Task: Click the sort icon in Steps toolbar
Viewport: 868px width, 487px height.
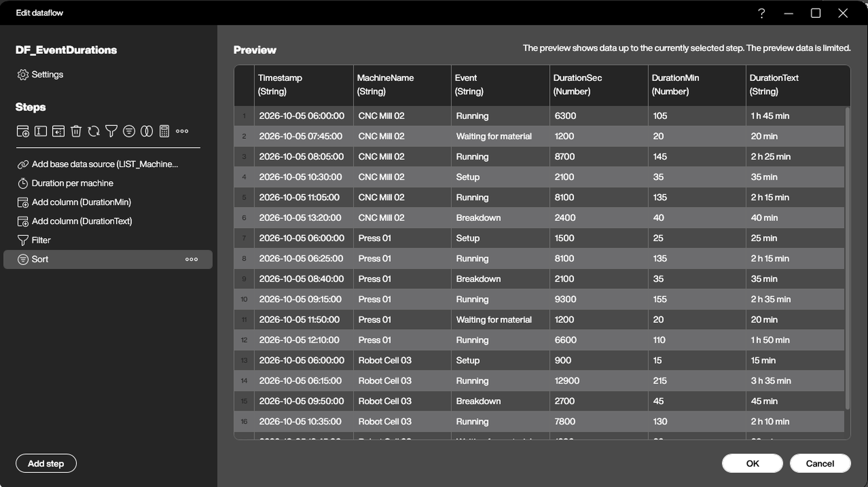Action: [x=129, y=131]
